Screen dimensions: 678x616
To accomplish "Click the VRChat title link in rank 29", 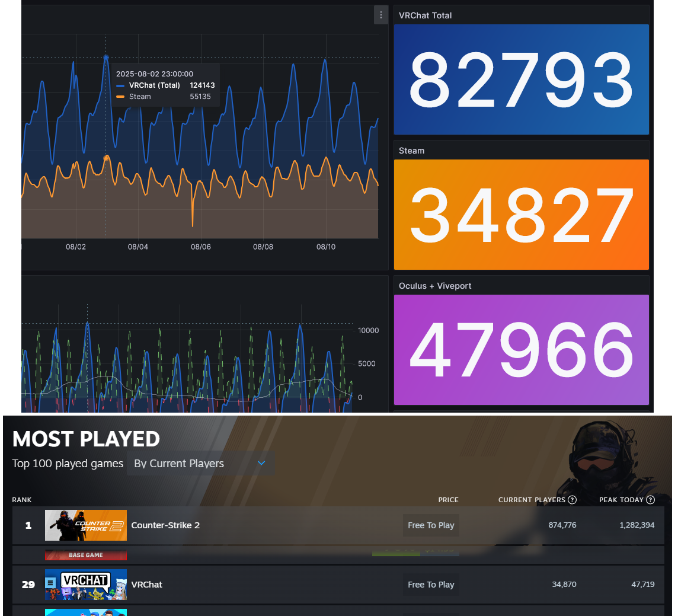I will tap(146, 585).
